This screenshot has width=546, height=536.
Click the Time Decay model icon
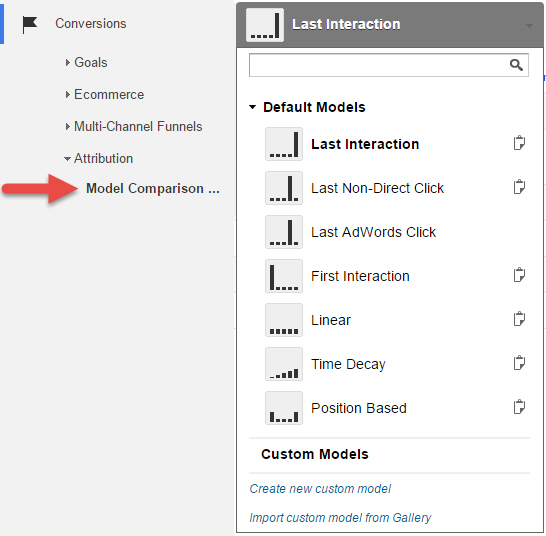[284, 364]
